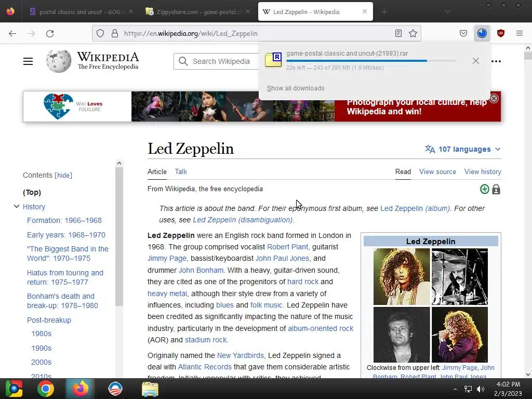
Task: Go to (Top) in contents
Action: [x=32, y=192]
